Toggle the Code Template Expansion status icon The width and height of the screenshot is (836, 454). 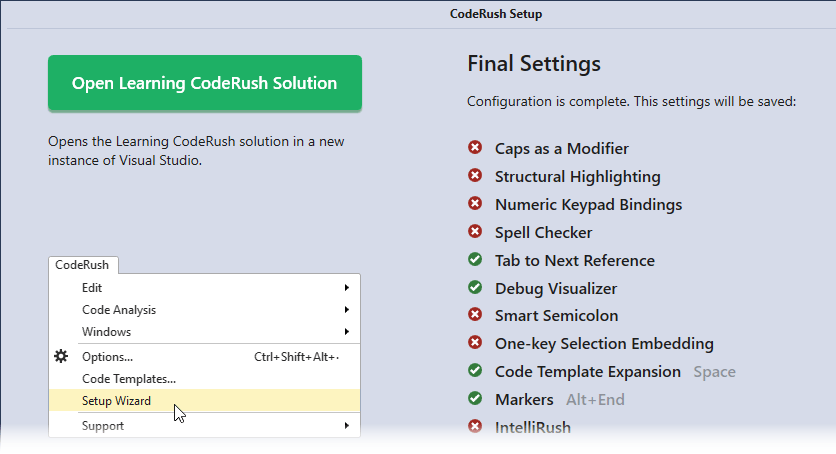click(475, 371)
